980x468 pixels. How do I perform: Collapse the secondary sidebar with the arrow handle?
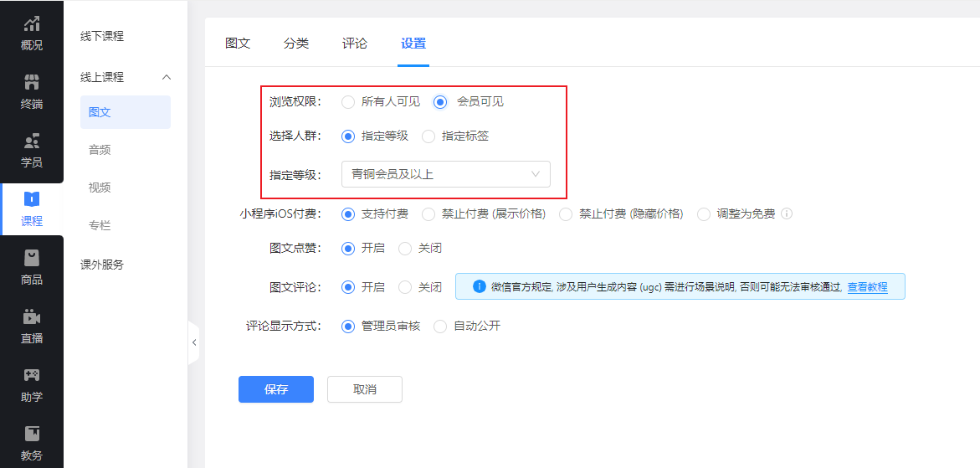coord(194,342)
